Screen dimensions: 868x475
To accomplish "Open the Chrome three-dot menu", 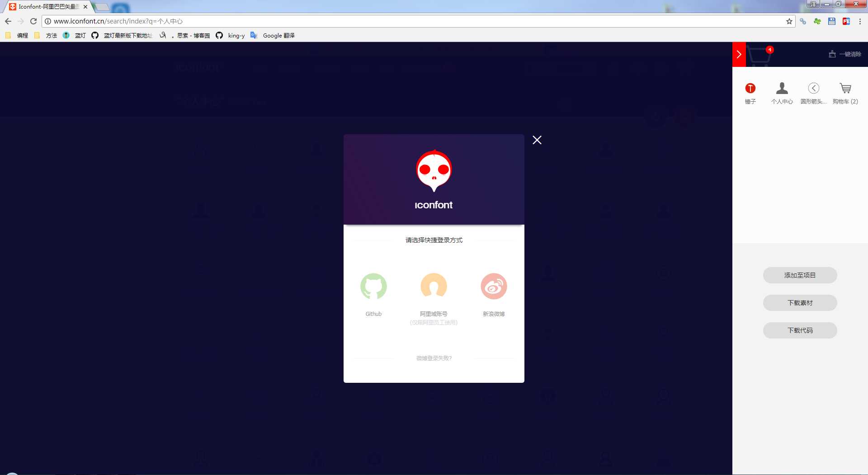I will [860, 21].
